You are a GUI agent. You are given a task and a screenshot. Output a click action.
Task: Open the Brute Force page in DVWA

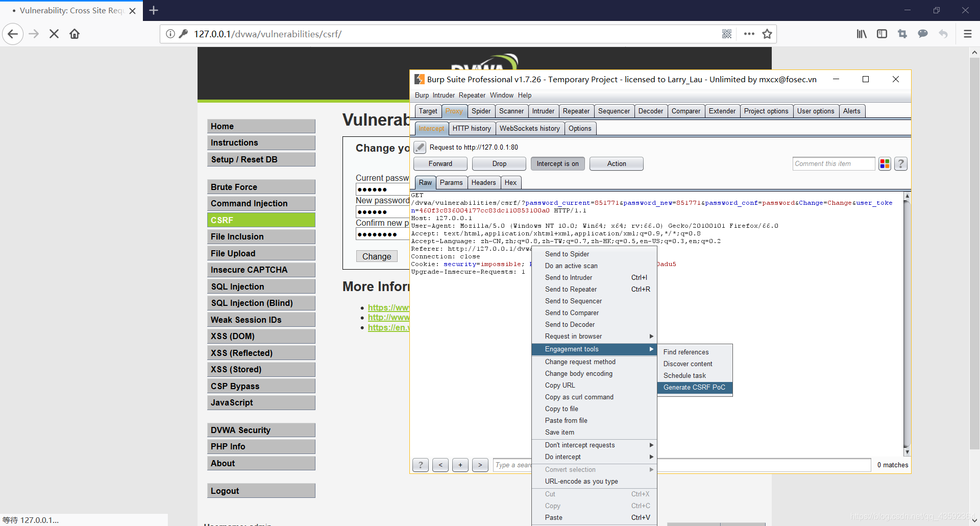(x=261, y=187)
